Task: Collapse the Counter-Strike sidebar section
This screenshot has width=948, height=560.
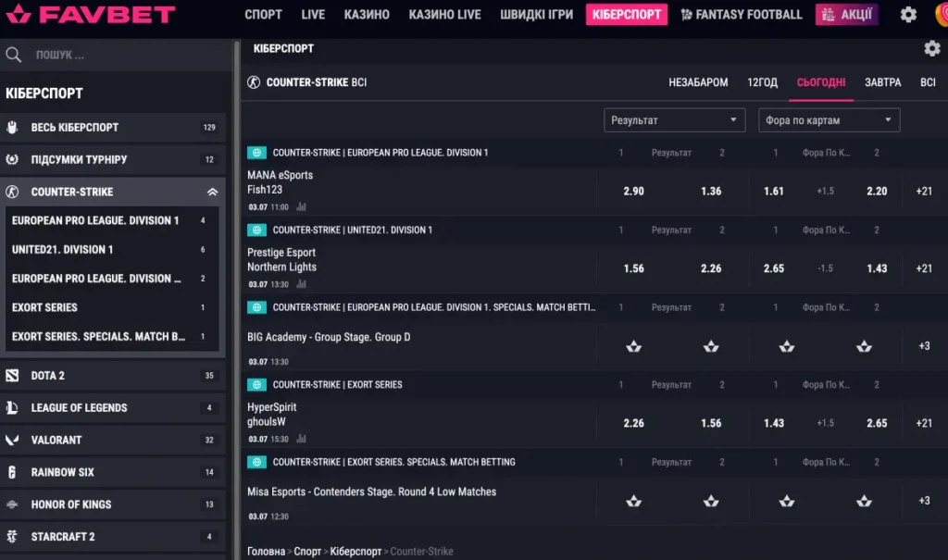Action: coord(212,192)
